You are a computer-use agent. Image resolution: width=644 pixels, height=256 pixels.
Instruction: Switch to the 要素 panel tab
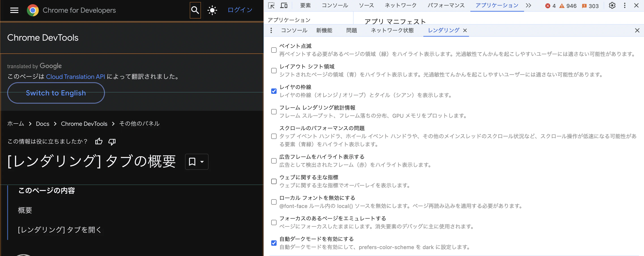click(x=305, y=6)
